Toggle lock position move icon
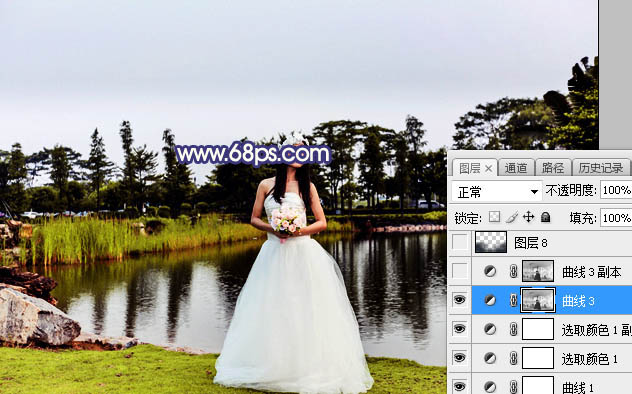 click(x=528, y=218)
